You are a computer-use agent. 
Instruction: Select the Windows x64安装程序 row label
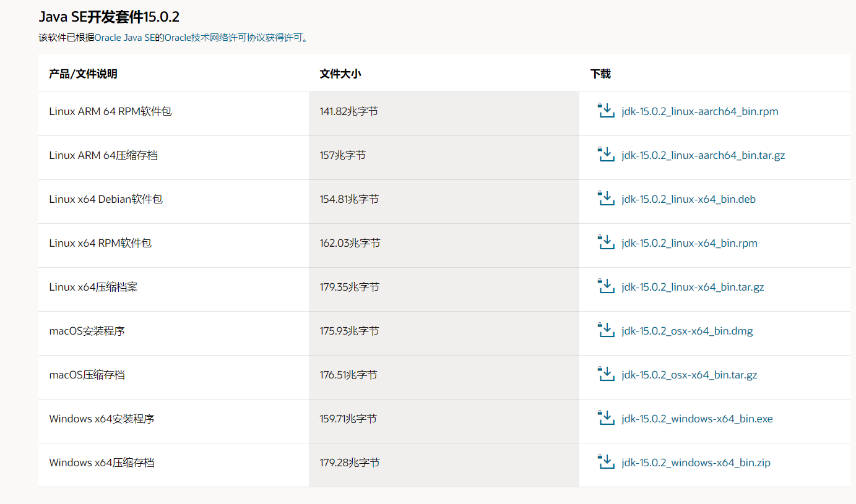pyautogui.click(x=102, y=419)
